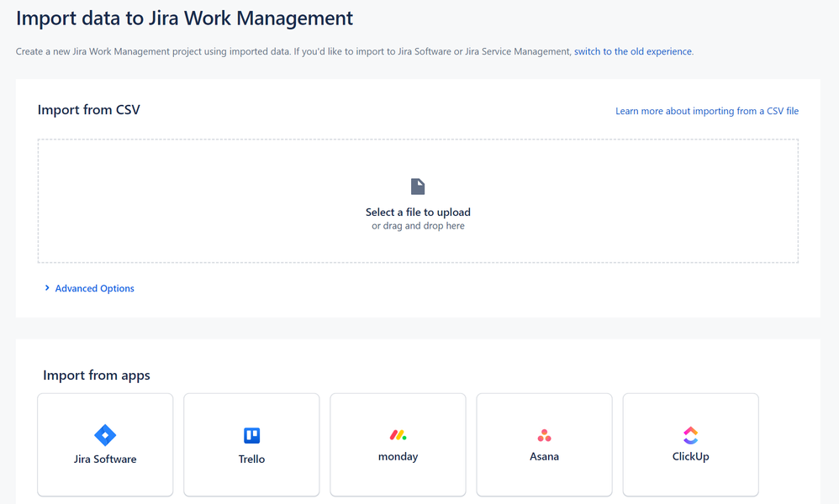Click the 'or drag and drop here' text
The image size is (839, 504).
coord(418,226)
